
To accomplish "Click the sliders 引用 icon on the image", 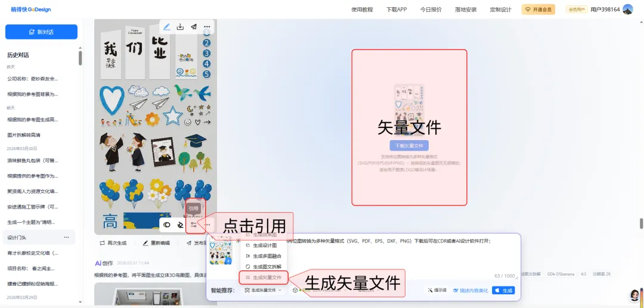I will (x=193, y=225).
